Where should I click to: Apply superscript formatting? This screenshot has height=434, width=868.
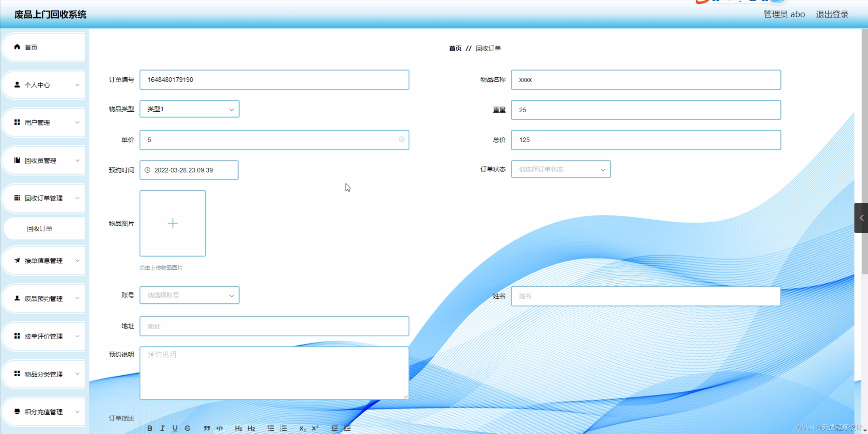(x=315, y=428)
